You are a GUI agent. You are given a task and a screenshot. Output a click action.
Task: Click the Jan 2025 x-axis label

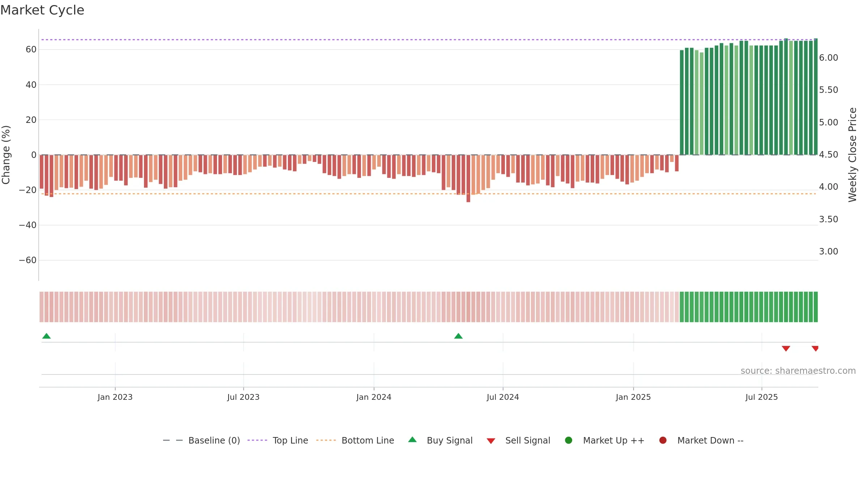tap(633, 397)
